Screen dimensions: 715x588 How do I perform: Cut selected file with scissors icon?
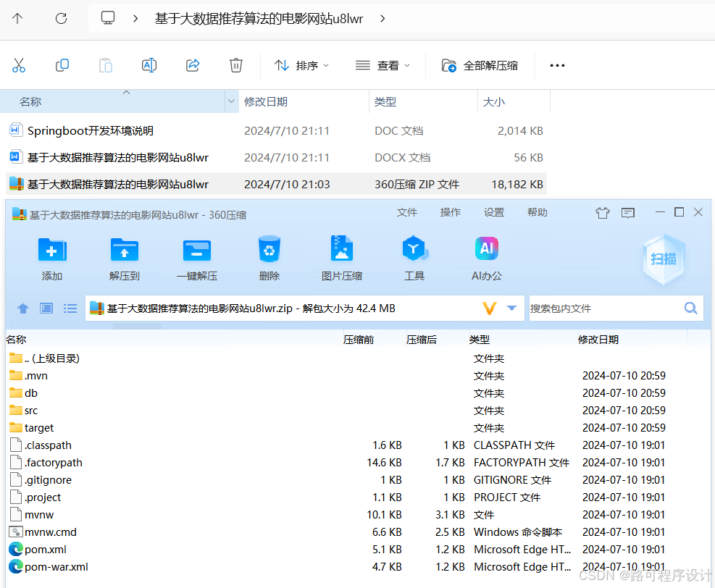coord(19,65)
